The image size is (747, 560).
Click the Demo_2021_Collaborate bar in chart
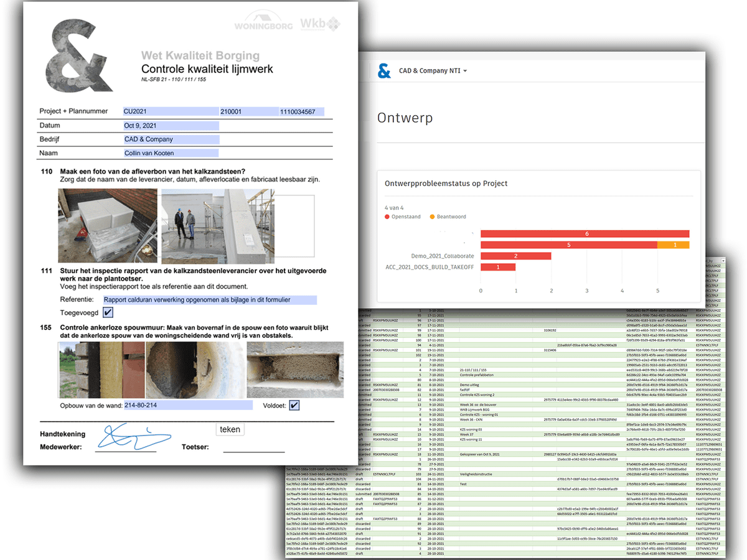tap(515, 256)
